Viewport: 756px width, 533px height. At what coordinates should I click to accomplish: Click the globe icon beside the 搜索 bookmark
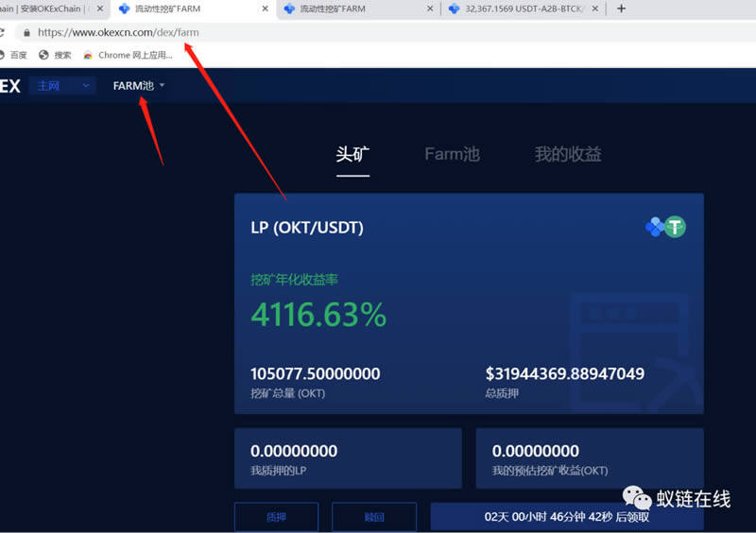click(43, 55)
